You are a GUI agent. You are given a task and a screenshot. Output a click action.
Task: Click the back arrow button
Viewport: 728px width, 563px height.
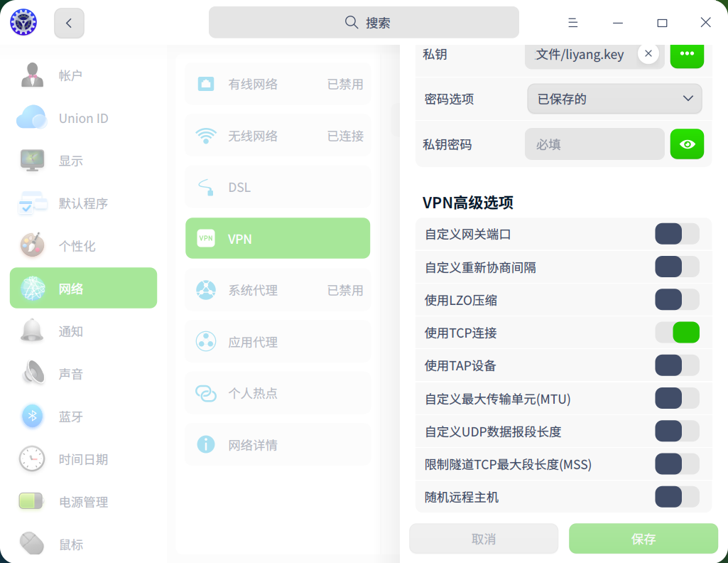point(69,23)
